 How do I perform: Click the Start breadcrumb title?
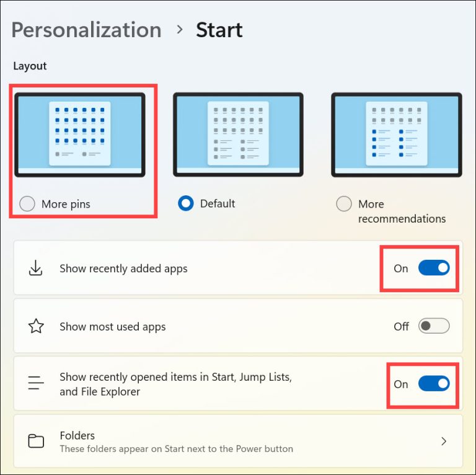(219, 30)
